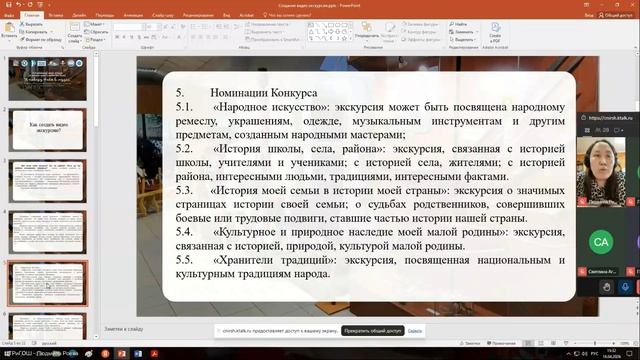Raise hand in the meeting panel
This screenshot has width=640, height=360.
click(607, 287)
